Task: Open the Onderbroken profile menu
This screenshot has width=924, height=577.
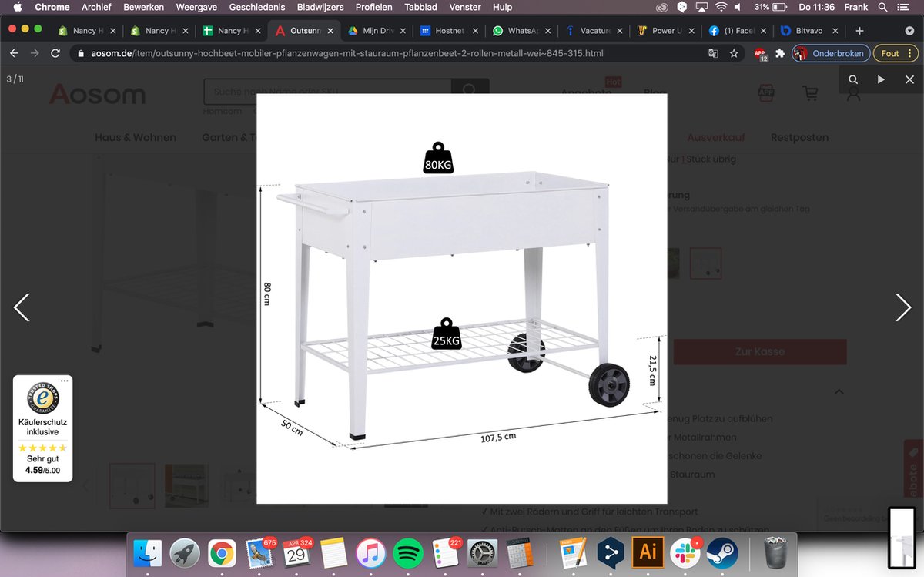Action: (832, 54)
